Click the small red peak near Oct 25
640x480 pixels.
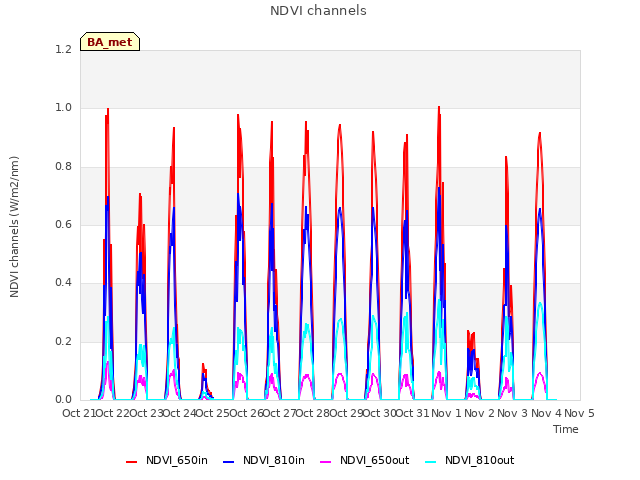[204, 366]
